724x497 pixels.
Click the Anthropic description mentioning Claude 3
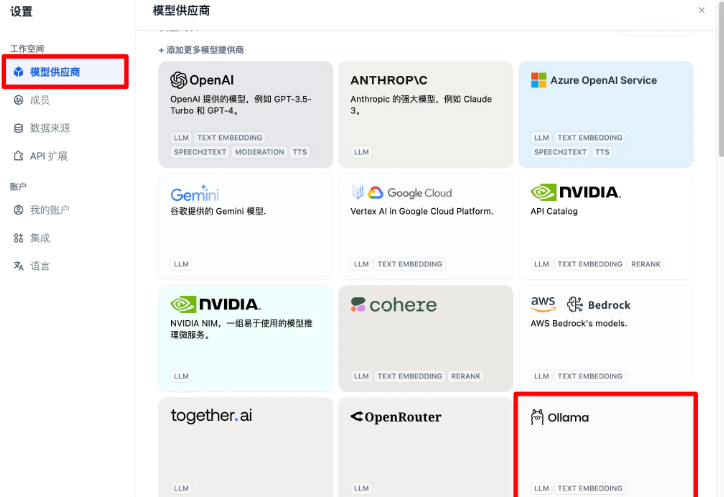tap(421, 105)
